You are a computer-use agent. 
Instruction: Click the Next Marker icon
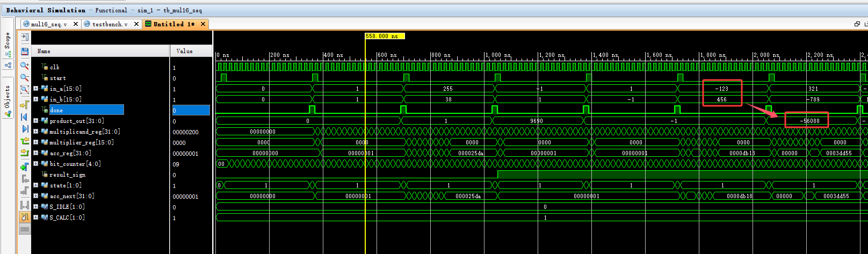point(25,191)
